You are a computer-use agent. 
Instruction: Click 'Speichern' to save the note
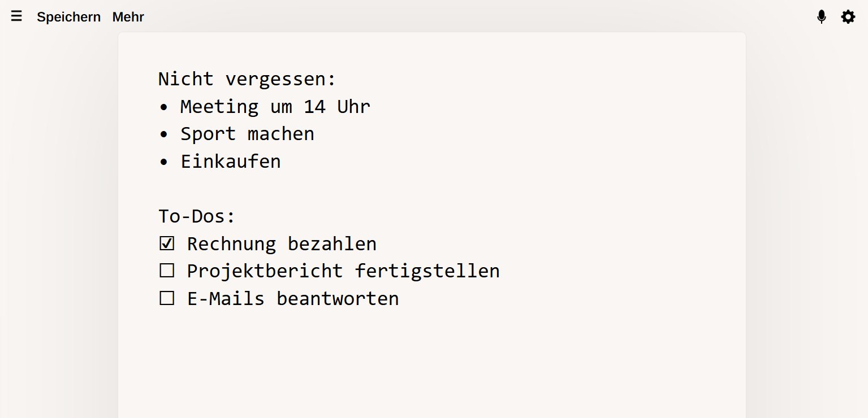68,17
